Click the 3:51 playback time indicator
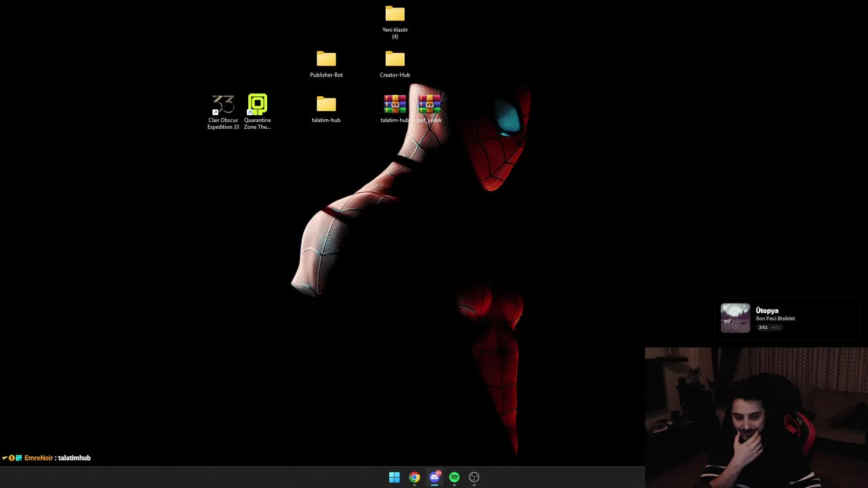Viewport: 868px width, 488px height. [763, 327]
